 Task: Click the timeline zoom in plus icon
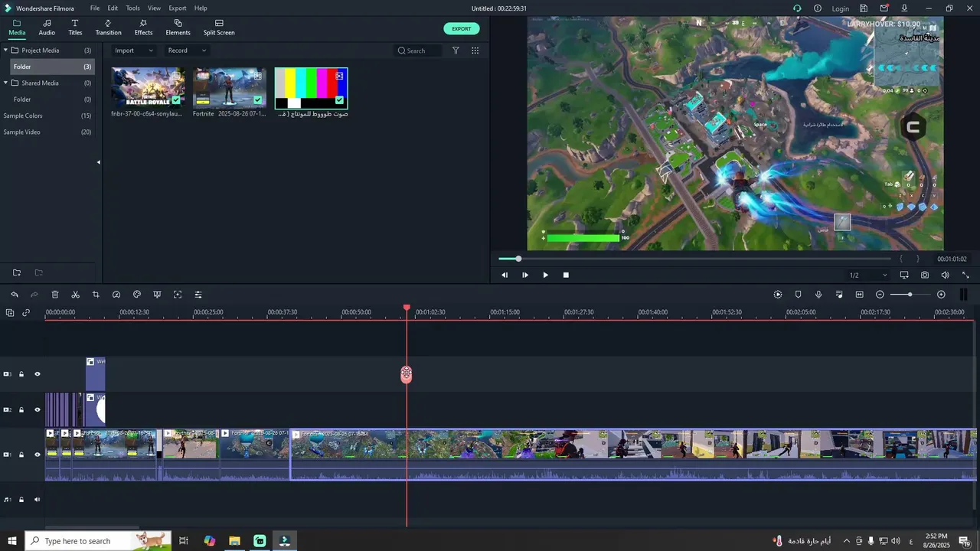click(941, 295)
